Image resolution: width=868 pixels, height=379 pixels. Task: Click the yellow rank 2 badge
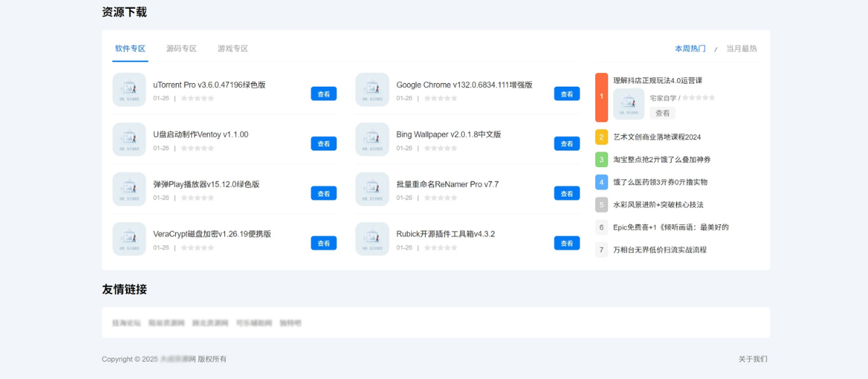pyautogui.click(x=601, y=137)
